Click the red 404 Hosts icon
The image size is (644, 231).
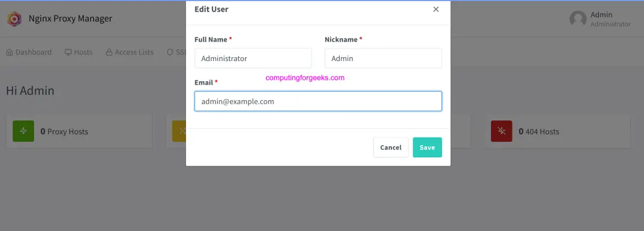pyautogui.click(x=501, y=131)
